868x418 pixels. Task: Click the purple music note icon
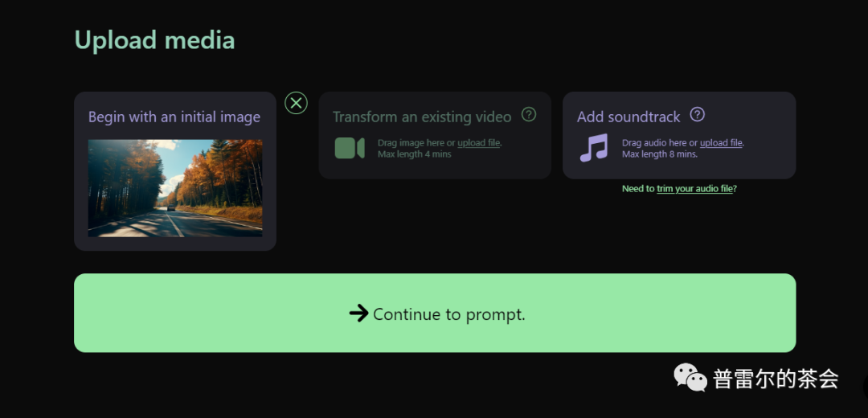click(x=594, y=148)
